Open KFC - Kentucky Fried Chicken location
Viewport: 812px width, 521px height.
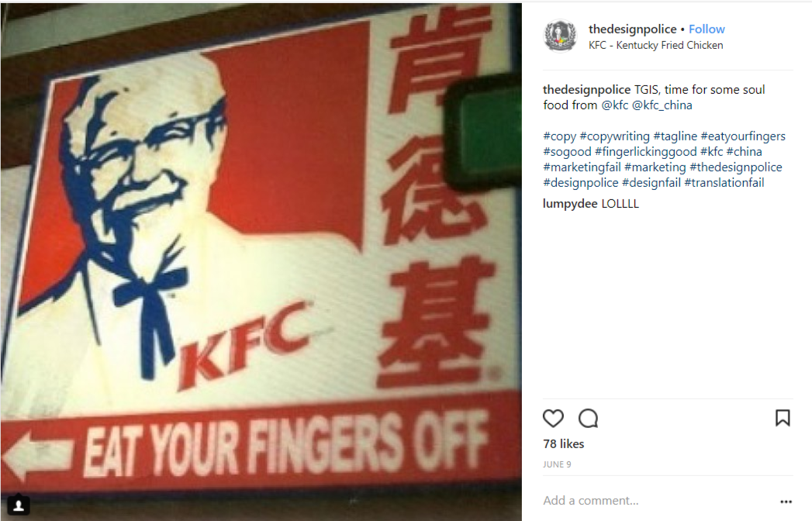pyautogui.click(x=655, y=45)
